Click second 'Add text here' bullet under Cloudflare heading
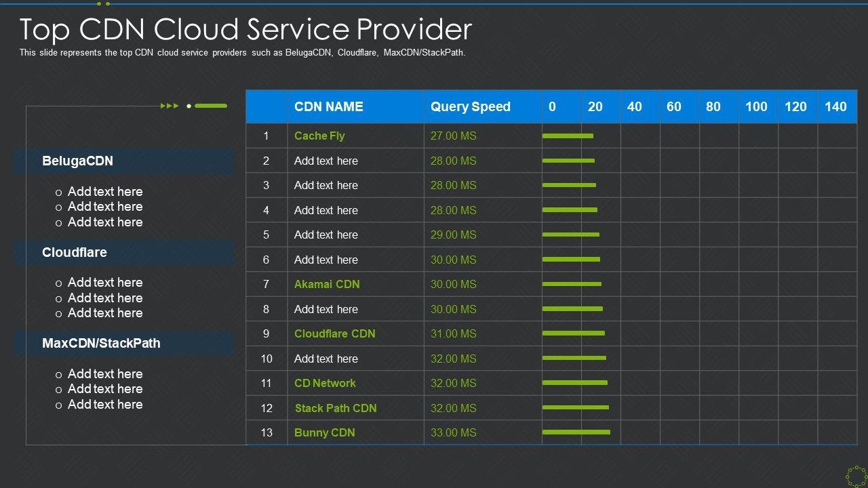The width and height of the screenshot is (868, 488). tap(105, 298)
